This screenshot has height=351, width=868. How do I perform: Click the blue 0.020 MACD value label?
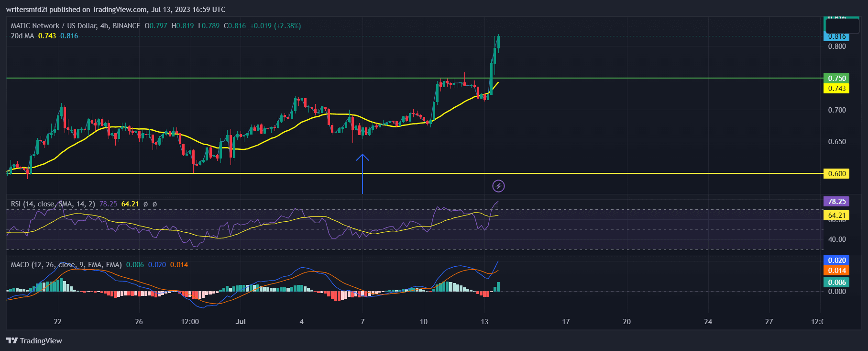(836, 260)
